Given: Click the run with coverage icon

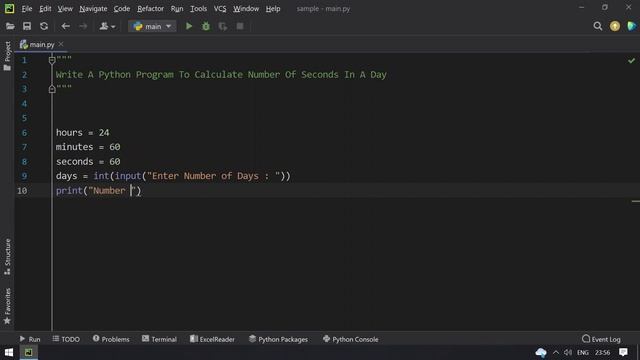Looking at the screenshot, I should click(223, 27).
